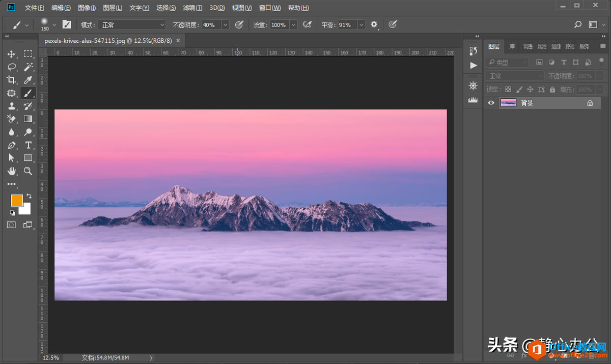Open the Edit Toolbar ellipsis button
Image resolution: width=611 pixels, height=364 pixels.
11,184
